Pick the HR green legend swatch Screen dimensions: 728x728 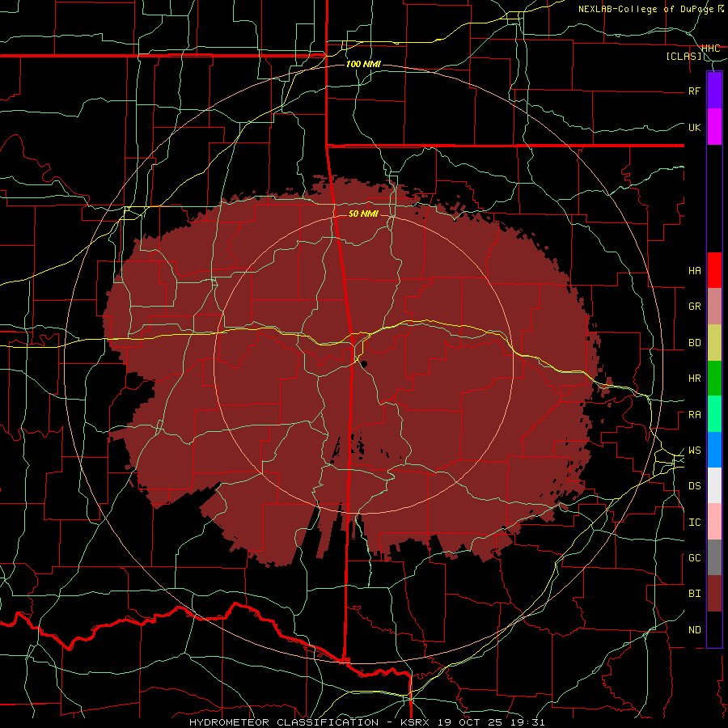714,378
